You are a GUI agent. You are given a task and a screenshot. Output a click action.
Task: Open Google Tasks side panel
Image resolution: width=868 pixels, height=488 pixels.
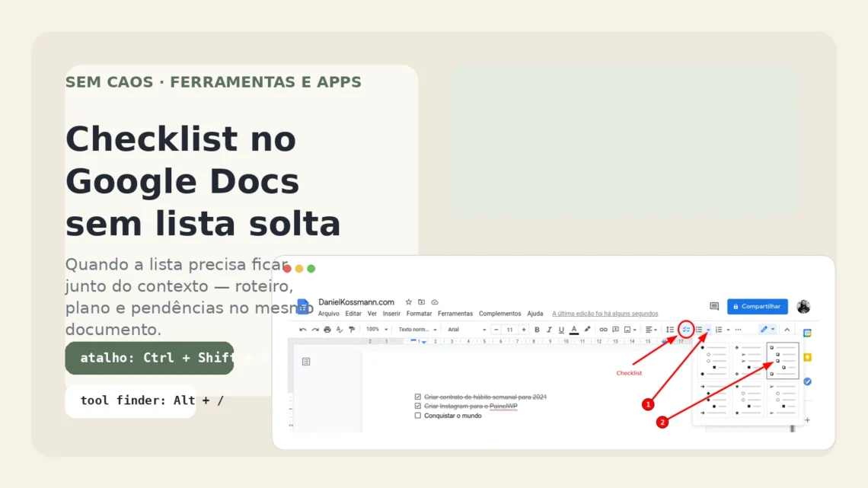click(x=807, y=381)
